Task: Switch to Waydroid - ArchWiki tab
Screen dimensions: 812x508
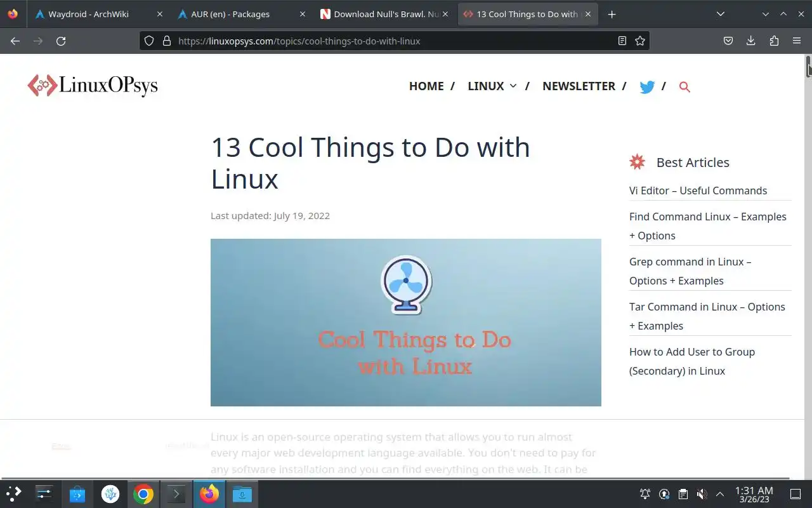Action: (98, 14)
